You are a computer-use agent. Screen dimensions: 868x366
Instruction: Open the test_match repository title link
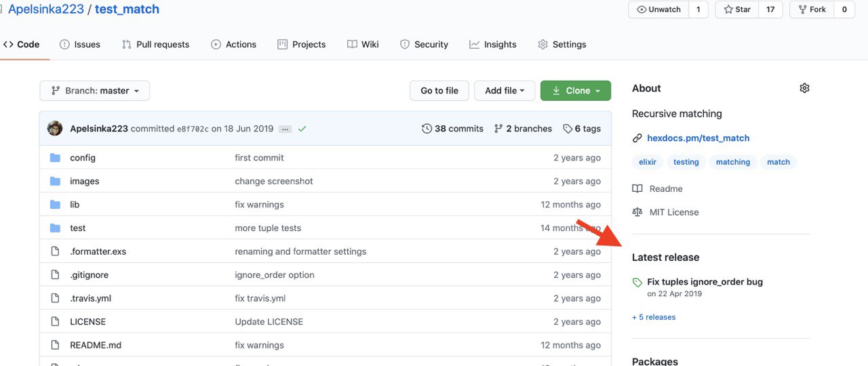click(x=127, y=9)
